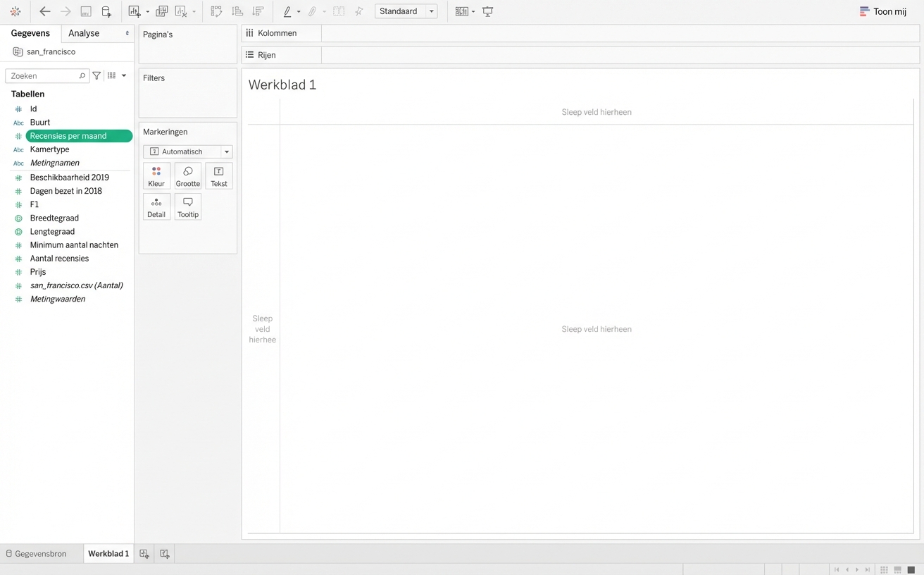Click the new worksheet toolbar icon
The image size is (924, 575).
(135, 11)
